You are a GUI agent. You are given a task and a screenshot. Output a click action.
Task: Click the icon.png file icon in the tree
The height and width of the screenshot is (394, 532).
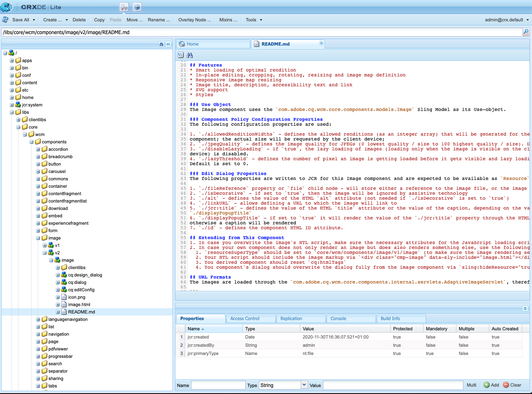point(64,297)
